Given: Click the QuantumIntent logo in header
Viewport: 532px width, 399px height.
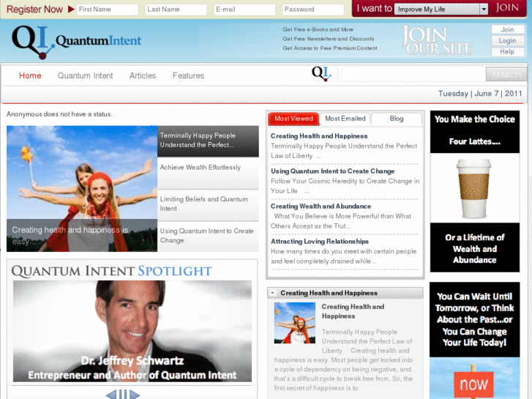Looking at the screenshot, I should point(76,42).
